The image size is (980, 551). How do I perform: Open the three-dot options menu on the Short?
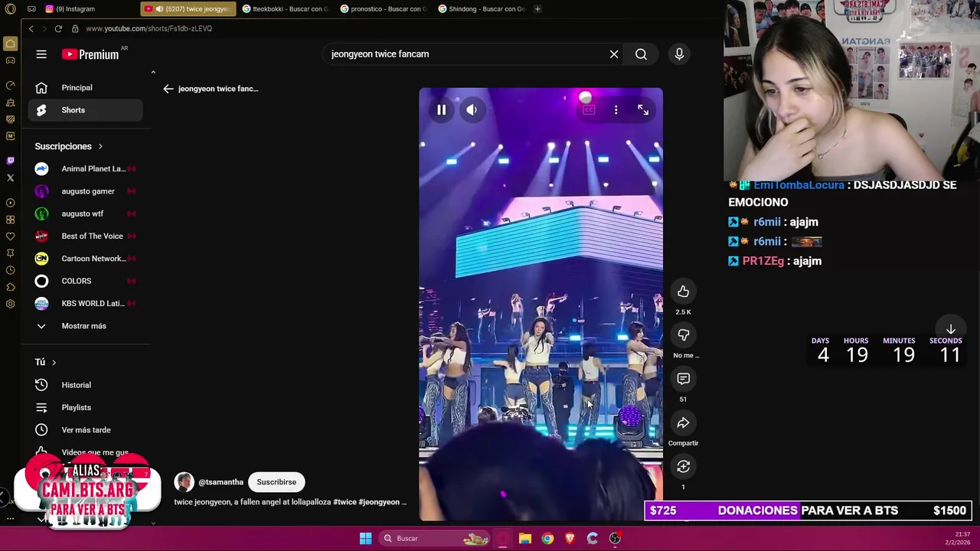pyautogui.click(x=616, y=110)
